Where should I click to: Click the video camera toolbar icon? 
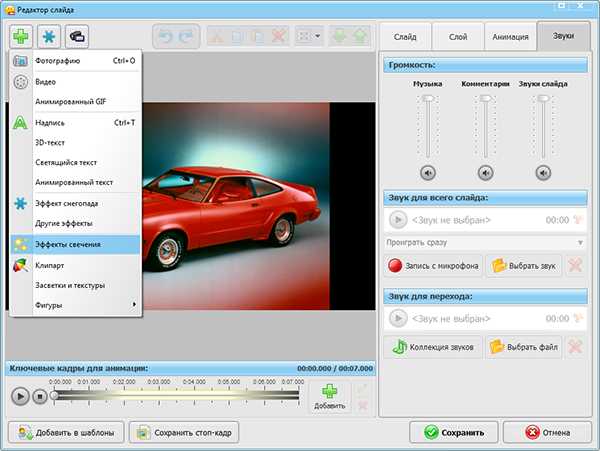76,36
